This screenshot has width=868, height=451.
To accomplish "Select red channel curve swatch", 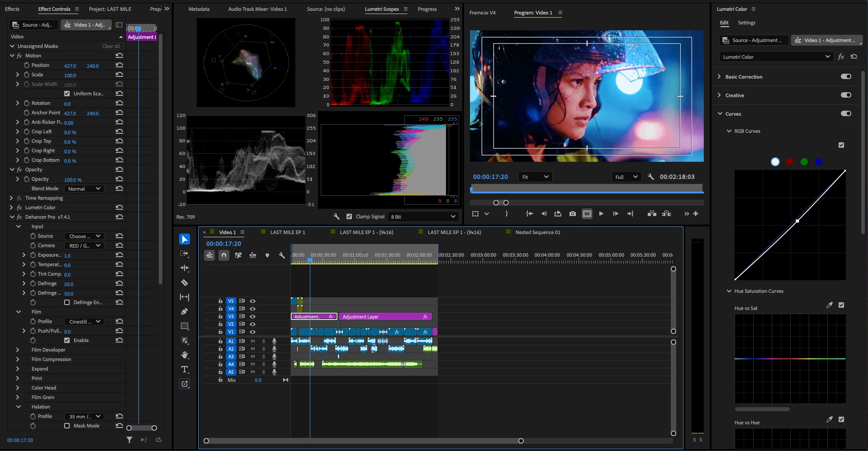I will pyautogui.click(x=790, y=162).
